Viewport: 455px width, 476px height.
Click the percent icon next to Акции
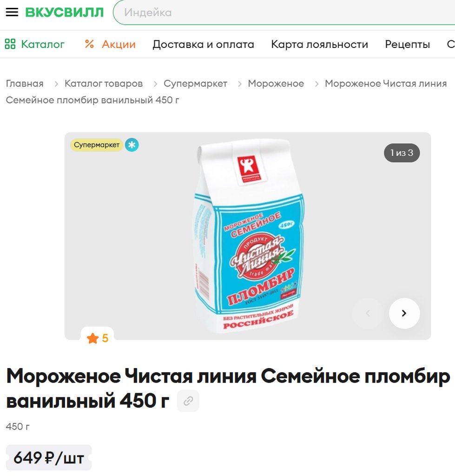coord(89,44)
